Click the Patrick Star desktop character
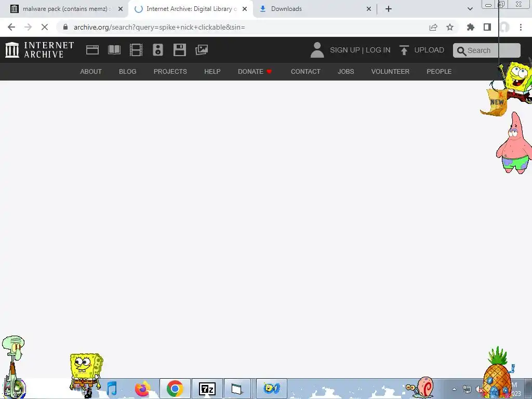Viewport: 532px width, 399px height. (x=514, y=143)
